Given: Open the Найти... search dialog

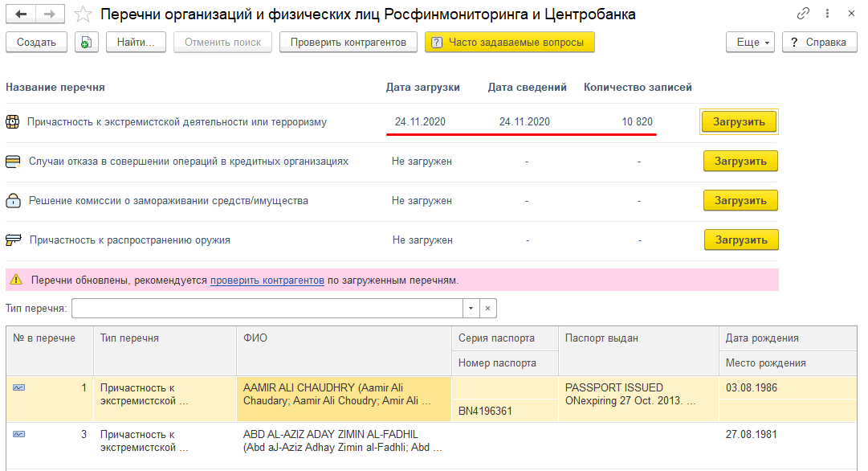Looking at the screenshot, I should [136, 42].
